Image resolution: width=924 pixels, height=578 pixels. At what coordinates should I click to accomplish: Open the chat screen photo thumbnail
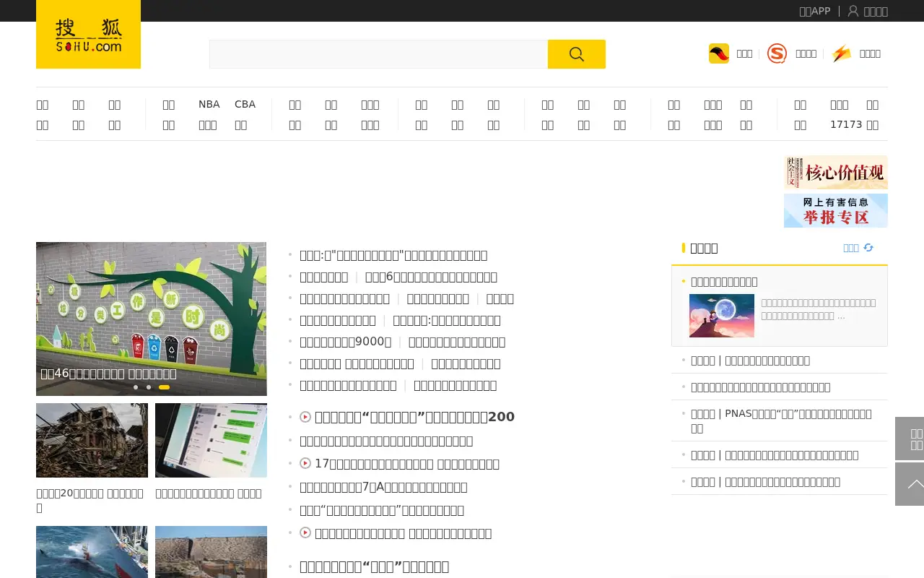pyautogui.click(x=211, y=440)
